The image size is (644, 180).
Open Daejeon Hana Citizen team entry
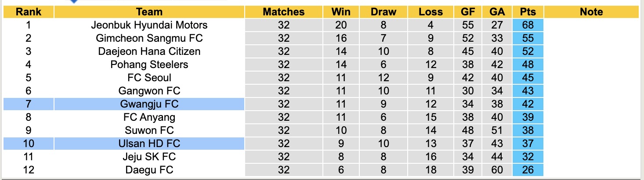point(149,51)
